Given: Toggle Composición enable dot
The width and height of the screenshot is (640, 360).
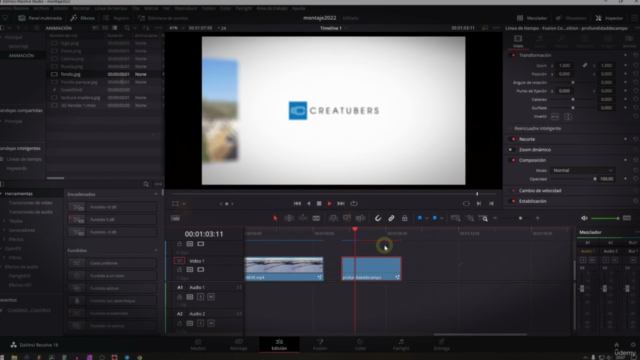Looking at the screenshot, I should pos(513,160).
